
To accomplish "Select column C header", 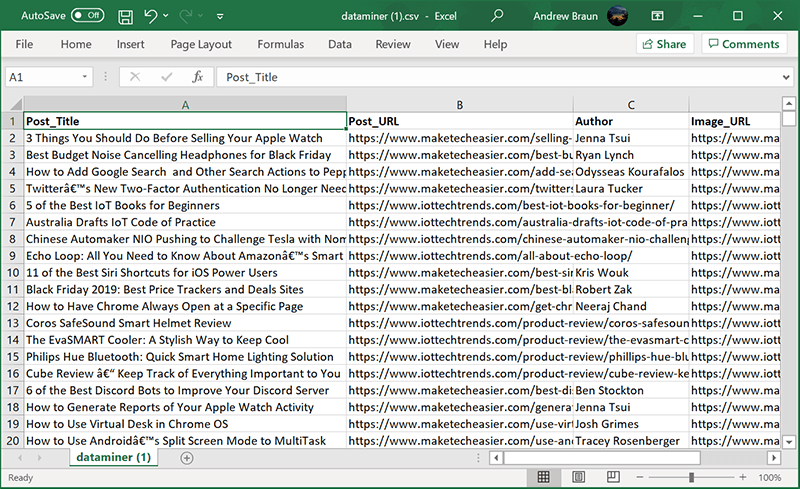I will coord(631,104).
